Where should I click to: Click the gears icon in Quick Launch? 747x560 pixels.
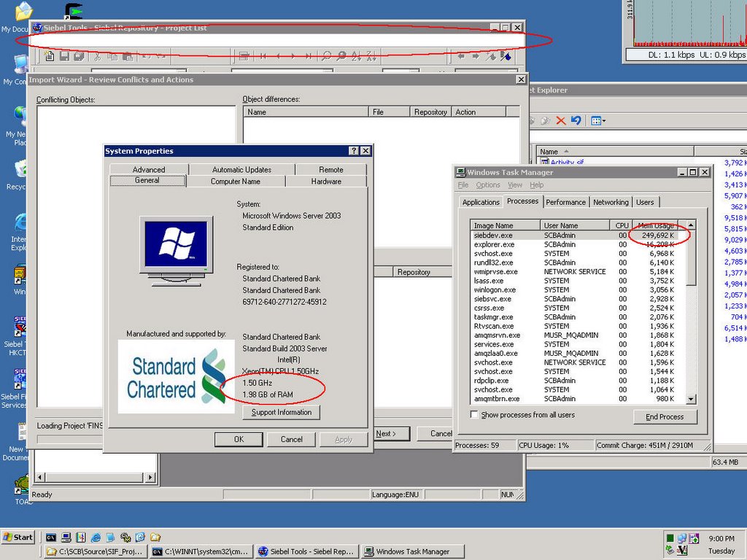tap(125, 537)
